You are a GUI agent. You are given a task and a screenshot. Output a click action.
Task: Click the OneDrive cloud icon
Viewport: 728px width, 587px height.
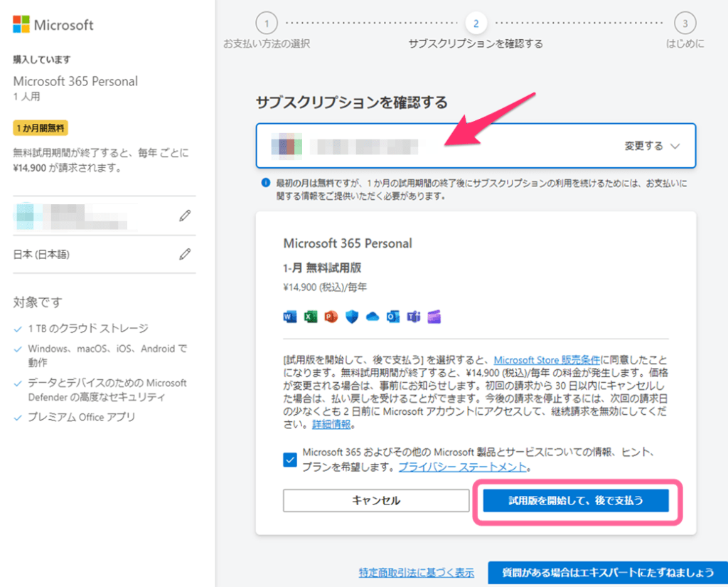click(x=373, y=317)
